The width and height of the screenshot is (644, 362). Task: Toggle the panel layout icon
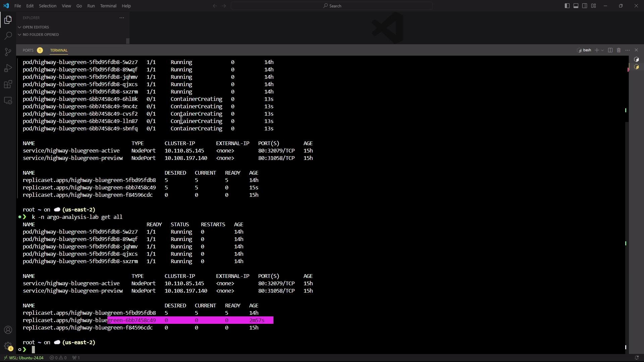click(x=576, y=6)
